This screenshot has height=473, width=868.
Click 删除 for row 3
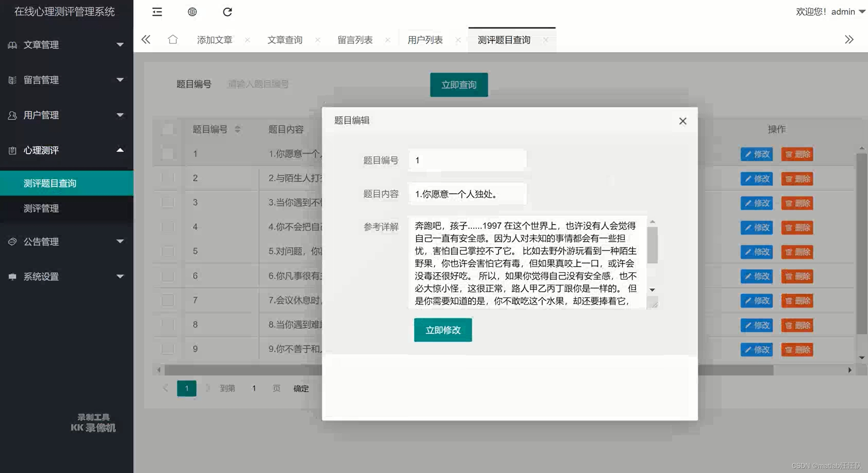[797, 203]
